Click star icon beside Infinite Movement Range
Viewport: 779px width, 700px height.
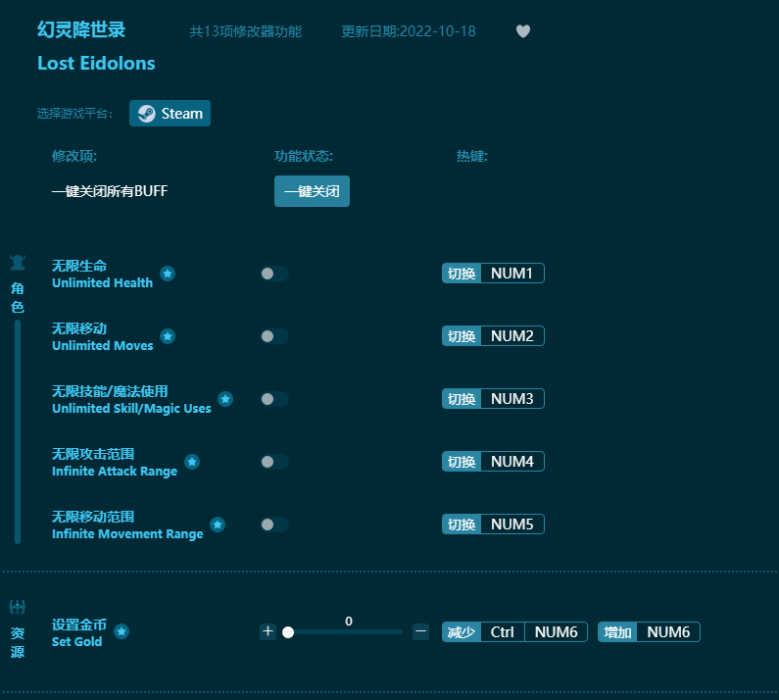(218, 525)
